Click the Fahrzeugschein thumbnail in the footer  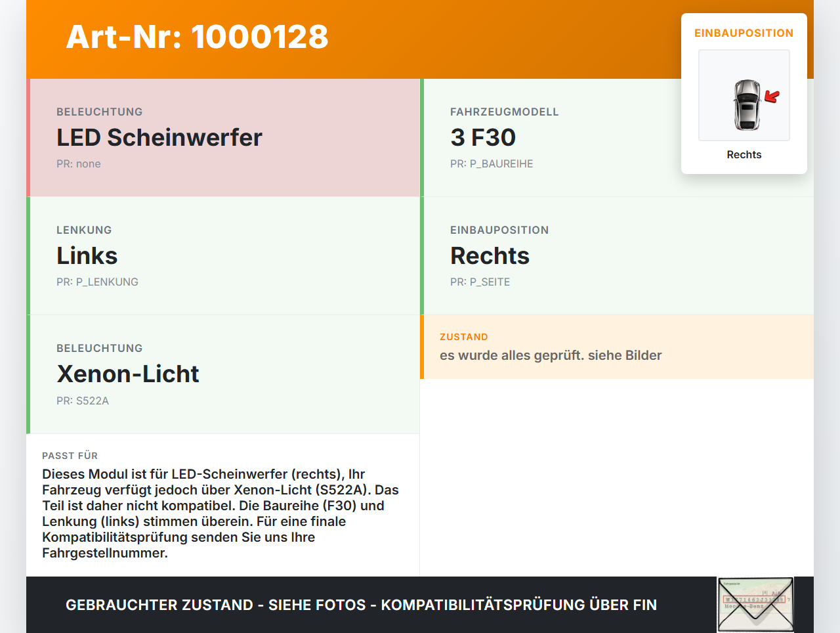point(755,604)
